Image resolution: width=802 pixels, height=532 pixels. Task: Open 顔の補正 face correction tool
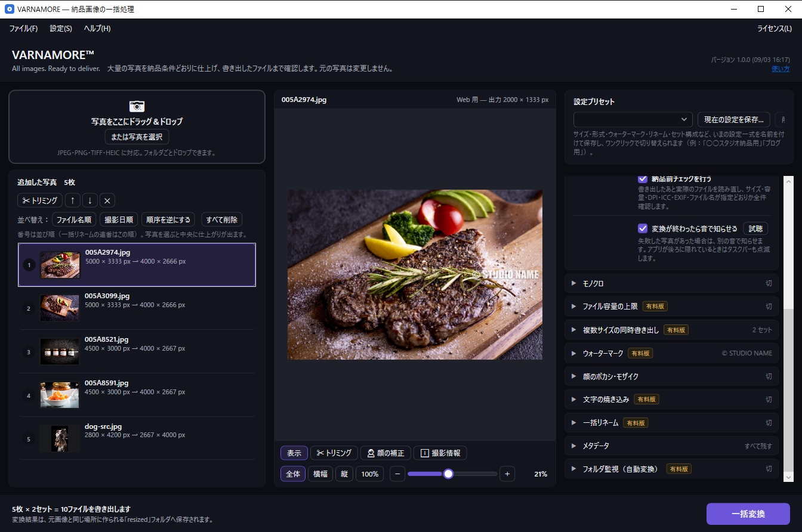(x=385, y=453)
